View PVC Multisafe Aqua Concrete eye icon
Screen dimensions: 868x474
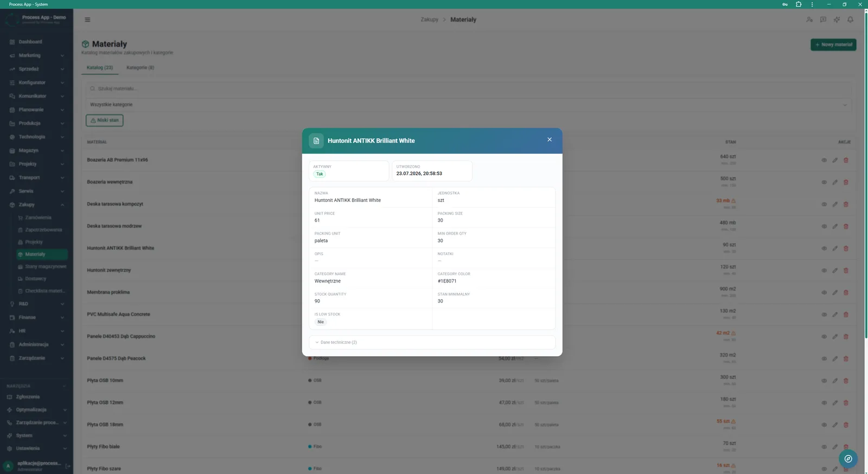point(824,314)
